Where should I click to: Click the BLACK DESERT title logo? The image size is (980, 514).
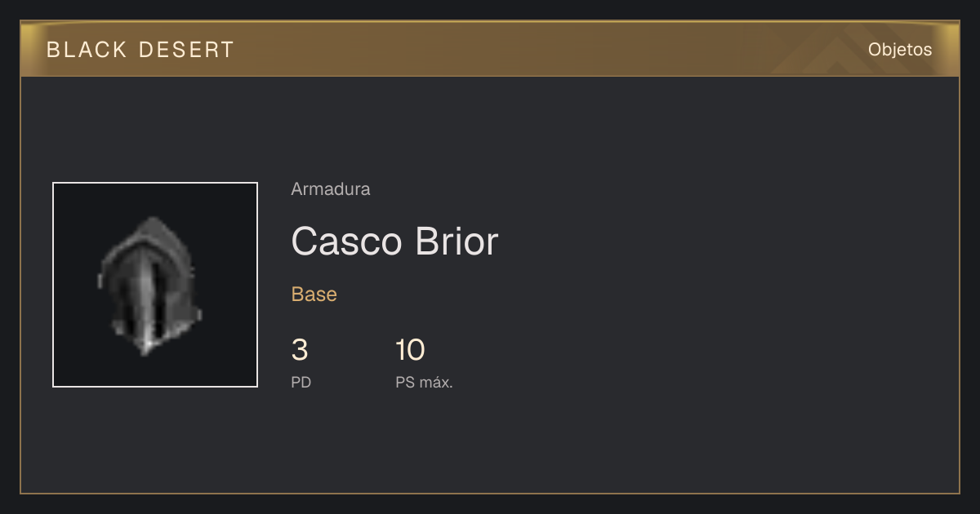pyautogui.click(x=140, y=50)
